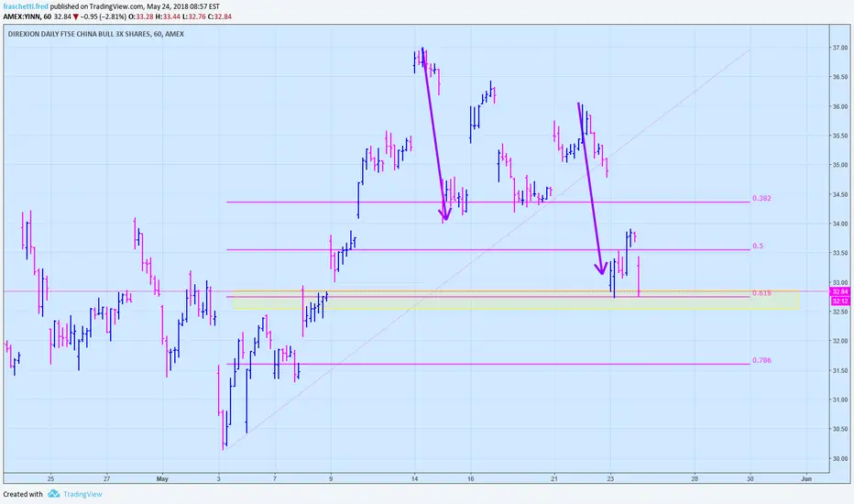The image size is (854, 504).
Task: Click the 14 date label on time axis
Action: pyautogui.click(x=414, y=479)
